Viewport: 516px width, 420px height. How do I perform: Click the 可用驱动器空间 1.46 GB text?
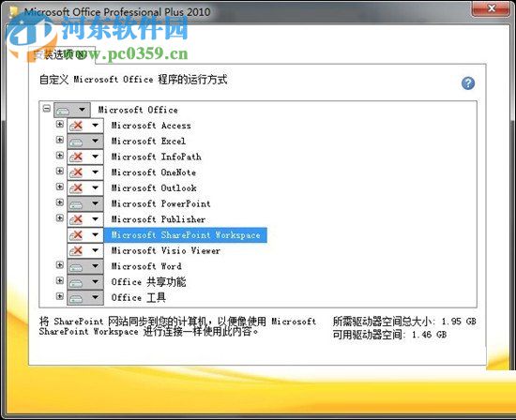(x=389, y=335)
